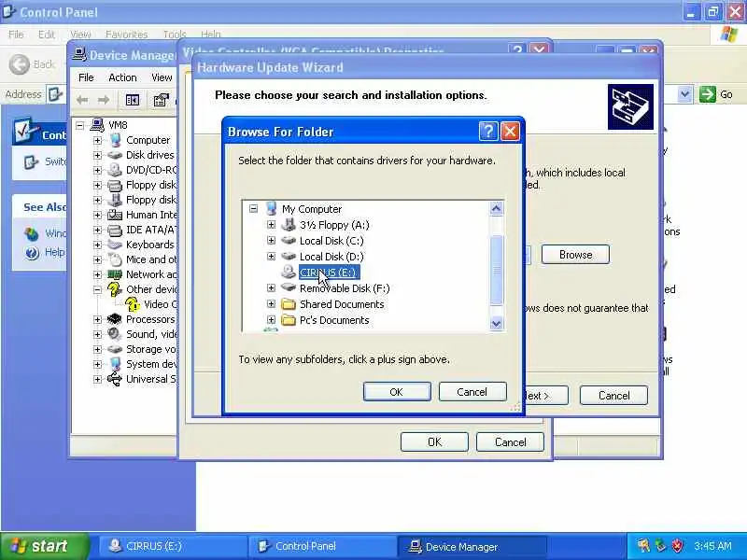Image resolution: width=747 pixels, height=560 pixels.
Task: Click the help question-mark icon in Browse For Folder
Action: [x=488, y=131]
